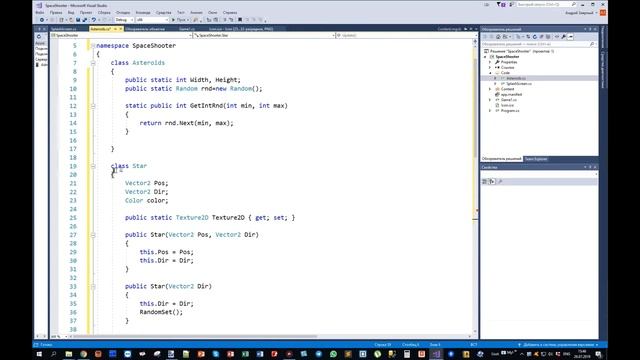Expand the Ссылки references node
640x360 pixels.
[490, 67]
